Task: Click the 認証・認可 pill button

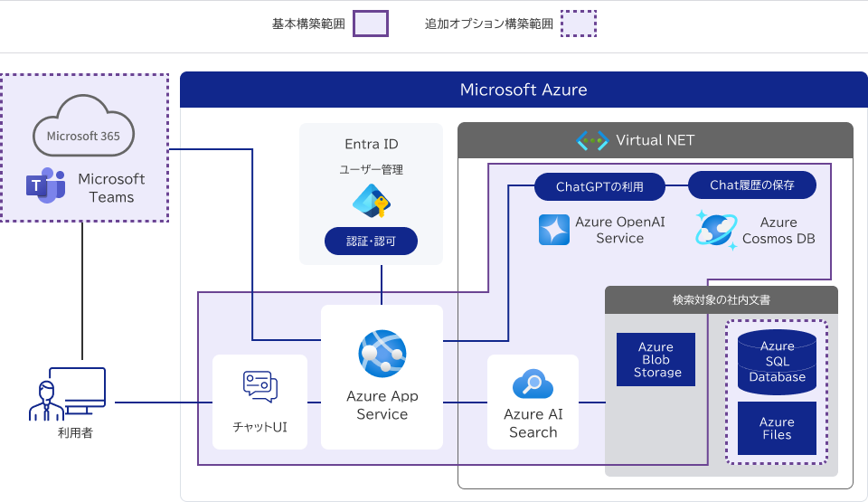Action: pyautogui.click(x=371, y=241)
